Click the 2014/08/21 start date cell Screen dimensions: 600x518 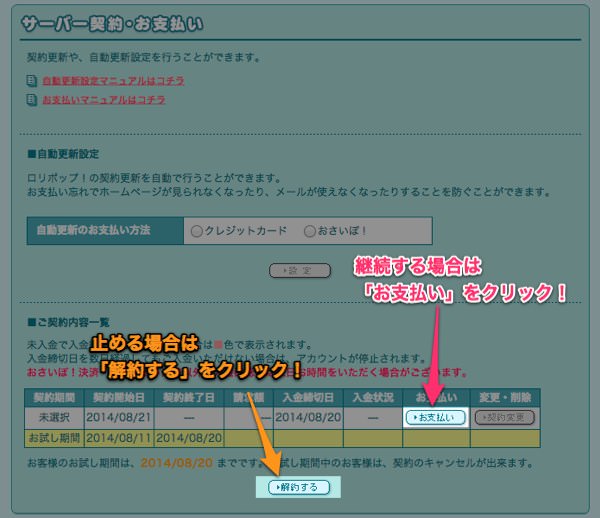point(119,417)
